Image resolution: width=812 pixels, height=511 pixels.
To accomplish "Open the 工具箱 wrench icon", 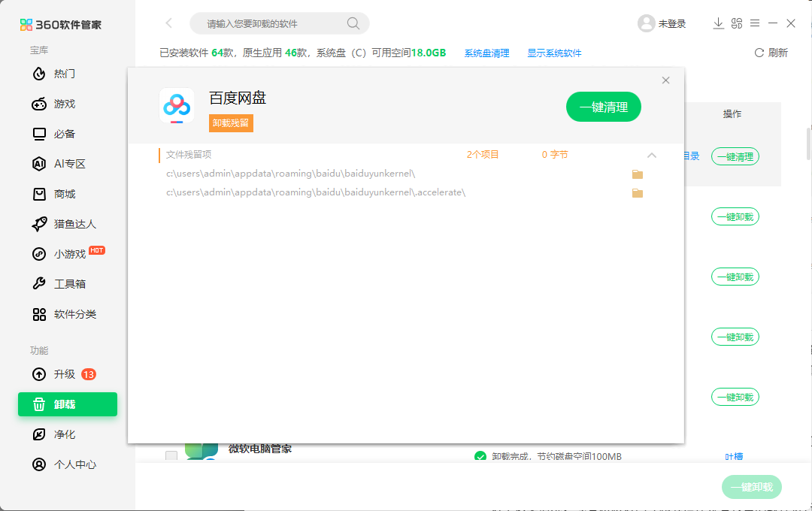I will tap(38, 284).
